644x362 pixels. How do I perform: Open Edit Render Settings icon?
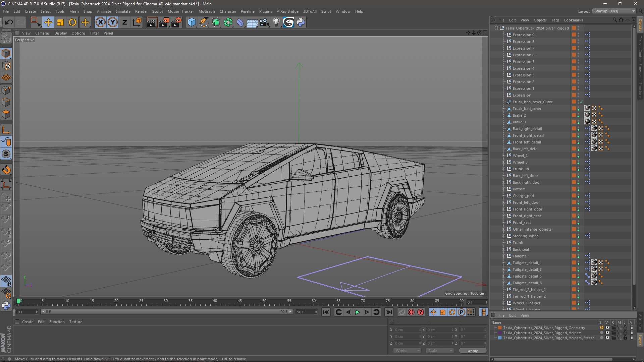176,22
